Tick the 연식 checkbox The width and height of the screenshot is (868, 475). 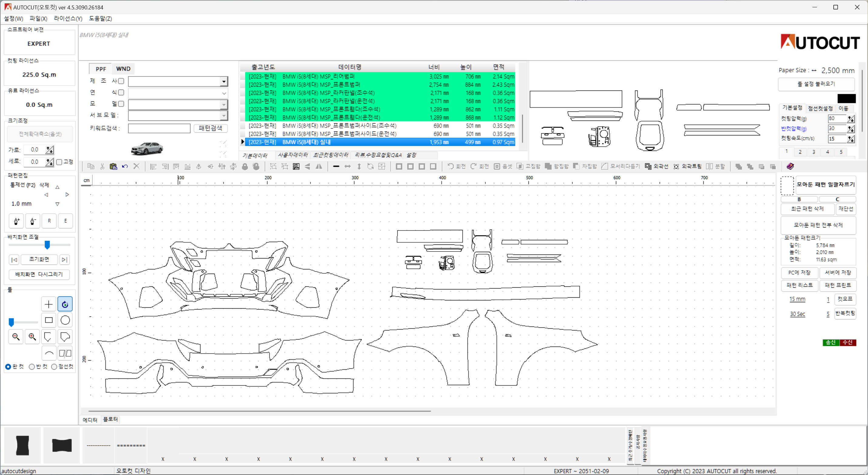click(x=121, y=92)
